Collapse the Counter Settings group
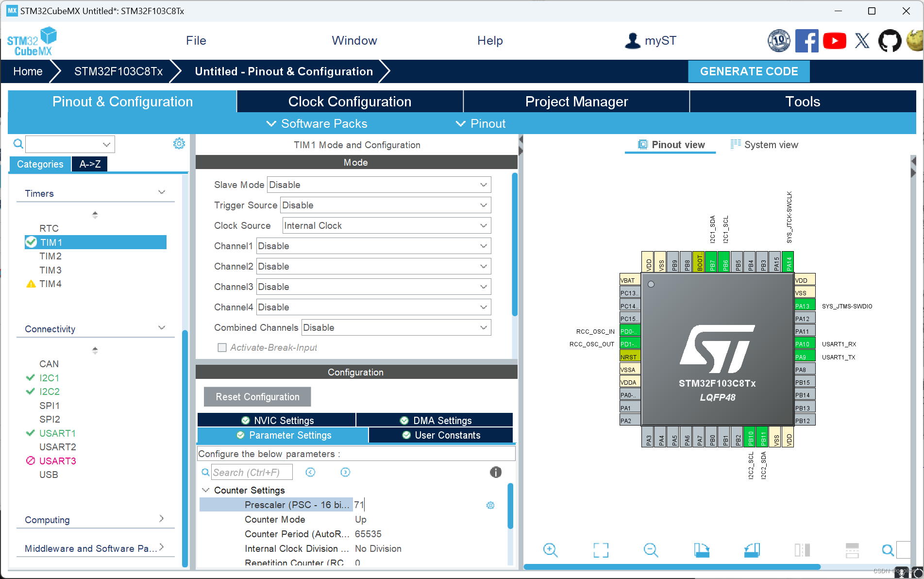The width and height of the screenshot is (924, 579). pos(206,490)
